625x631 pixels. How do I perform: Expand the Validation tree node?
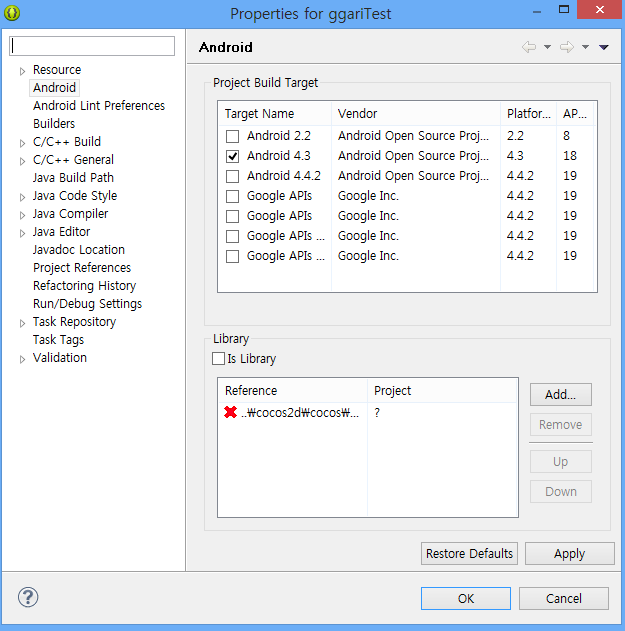(x=23, y=359)
